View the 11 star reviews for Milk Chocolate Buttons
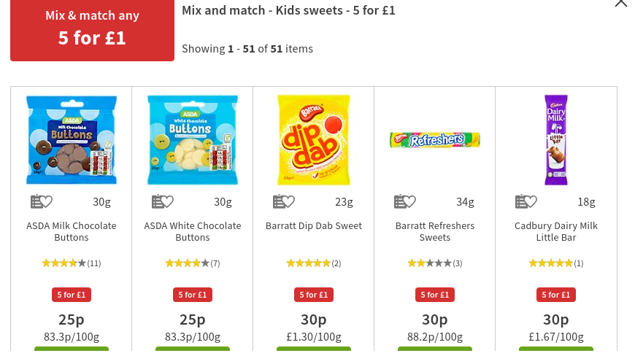The width and height of the screenshot is (635, 364). click(x=72, y=263)
